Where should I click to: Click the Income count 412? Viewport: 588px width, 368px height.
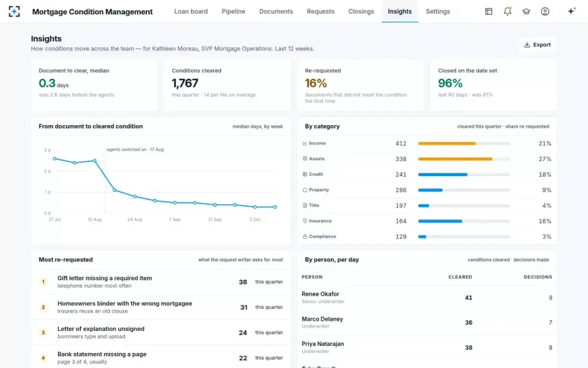(x=401, y=143)
